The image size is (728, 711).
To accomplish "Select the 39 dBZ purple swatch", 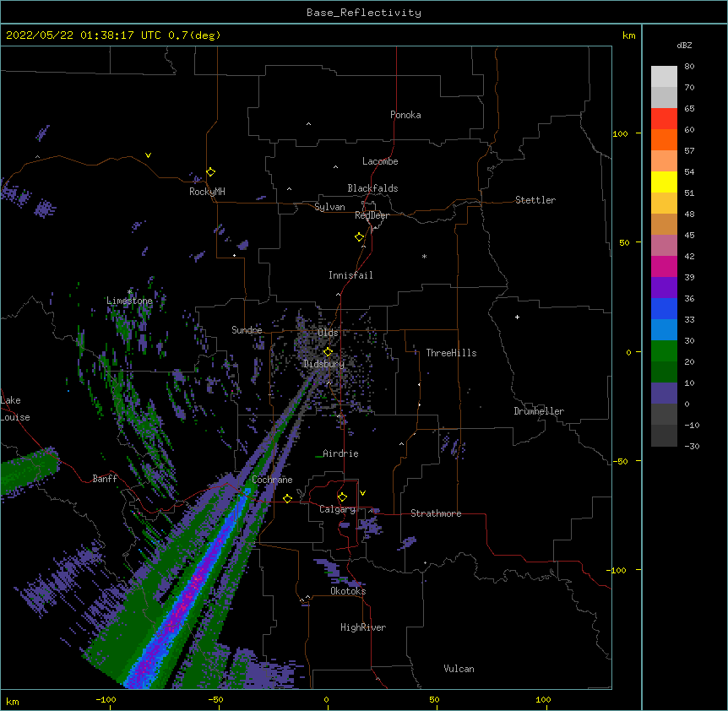I will pyautogui.click(x=664, y=287).
